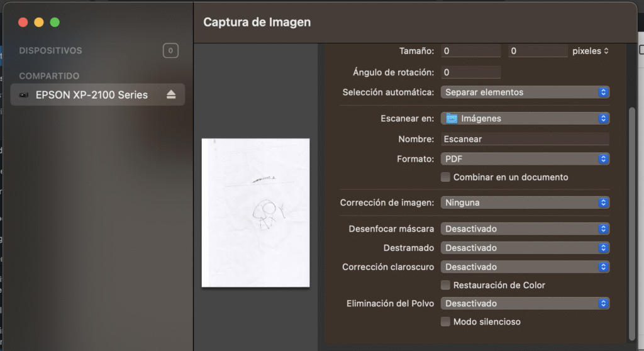This screenshot has height=351, width=644.
Task: Change the píxeles size unit selector
Action: pos(590,51)
